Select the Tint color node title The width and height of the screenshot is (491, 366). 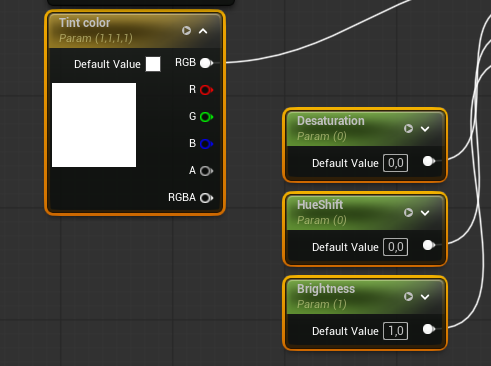pos(84,23)
